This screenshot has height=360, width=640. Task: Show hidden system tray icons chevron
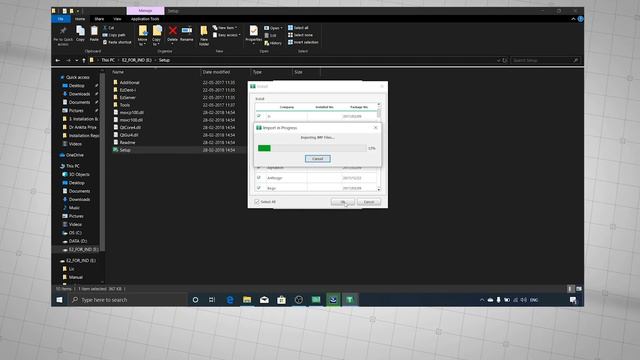point(482,300)
